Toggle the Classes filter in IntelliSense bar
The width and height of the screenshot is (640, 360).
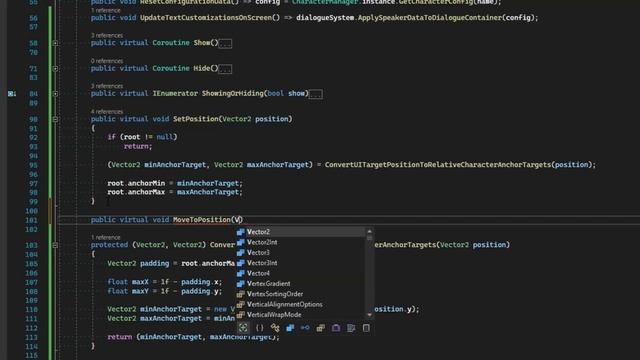pyautogui.click(x=275, y=328)
